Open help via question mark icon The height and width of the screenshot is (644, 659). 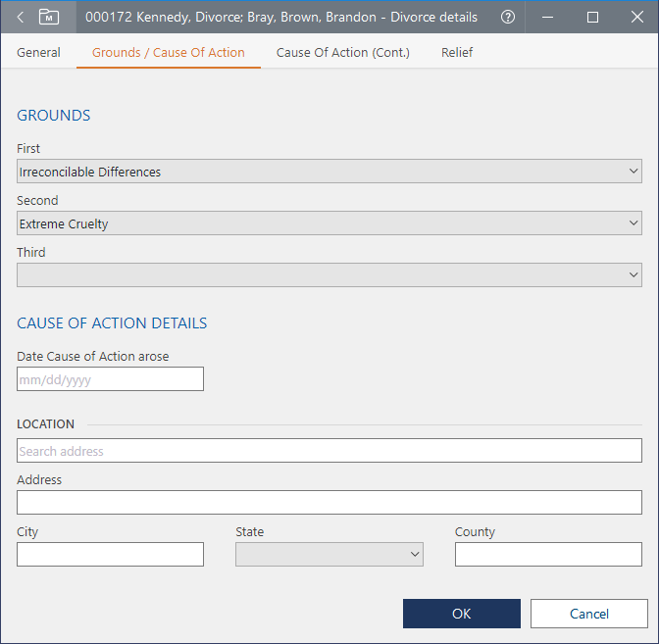[x=507, y=18]
